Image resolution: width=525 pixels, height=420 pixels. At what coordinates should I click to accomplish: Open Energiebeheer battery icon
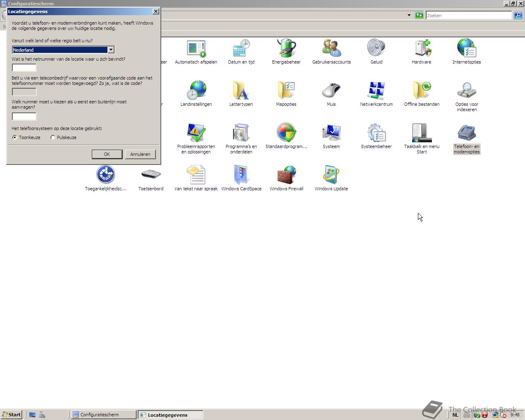(x=286, y=48)
